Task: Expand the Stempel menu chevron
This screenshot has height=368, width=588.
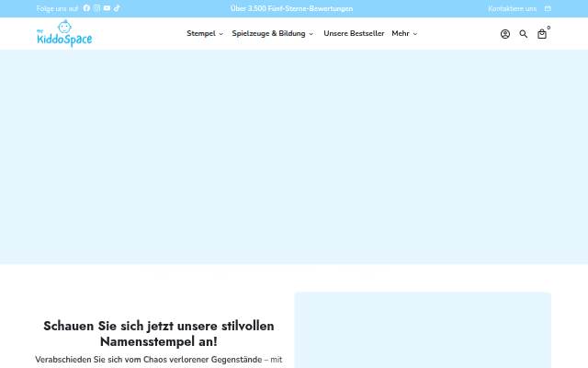Action: pyautogui.click(x=221, y=34)
